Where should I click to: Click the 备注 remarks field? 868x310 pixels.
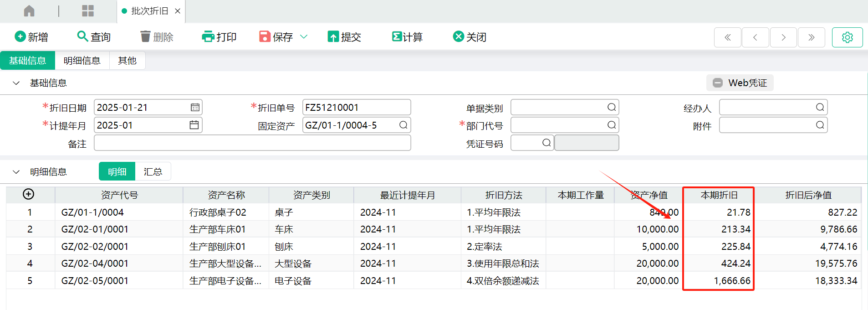(252, 143)
